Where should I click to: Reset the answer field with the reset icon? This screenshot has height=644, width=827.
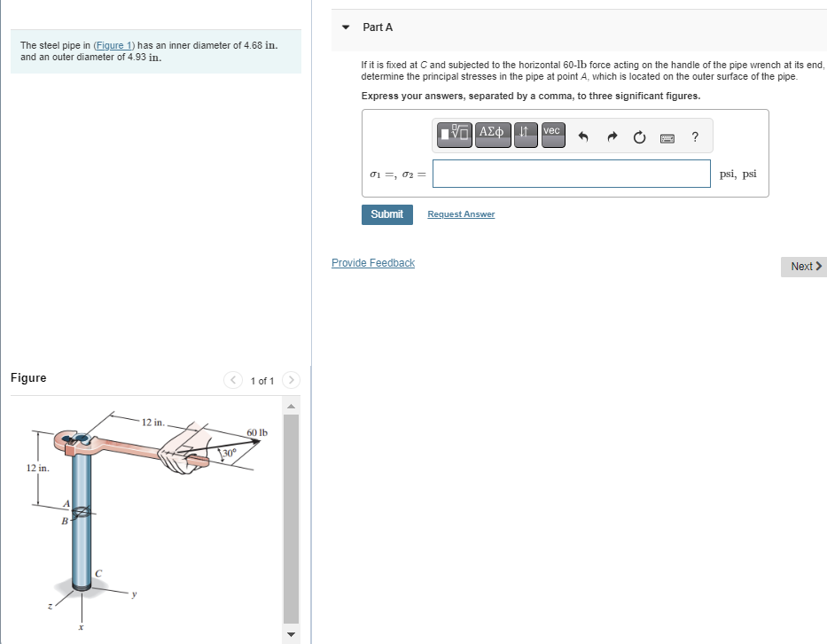639,136
